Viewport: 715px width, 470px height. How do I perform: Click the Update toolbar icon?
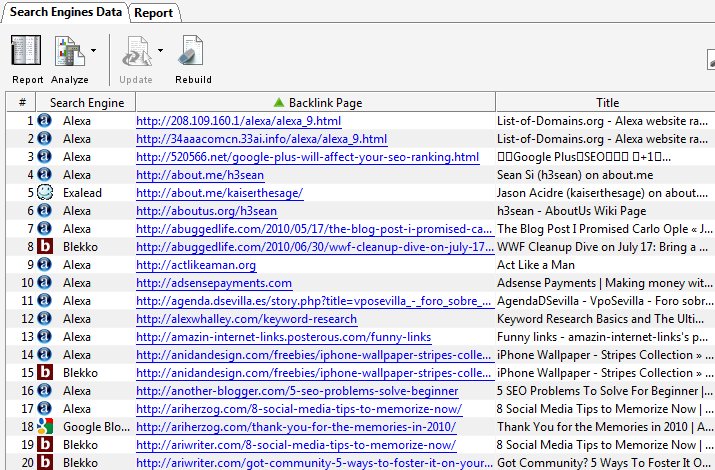[135, 54]
